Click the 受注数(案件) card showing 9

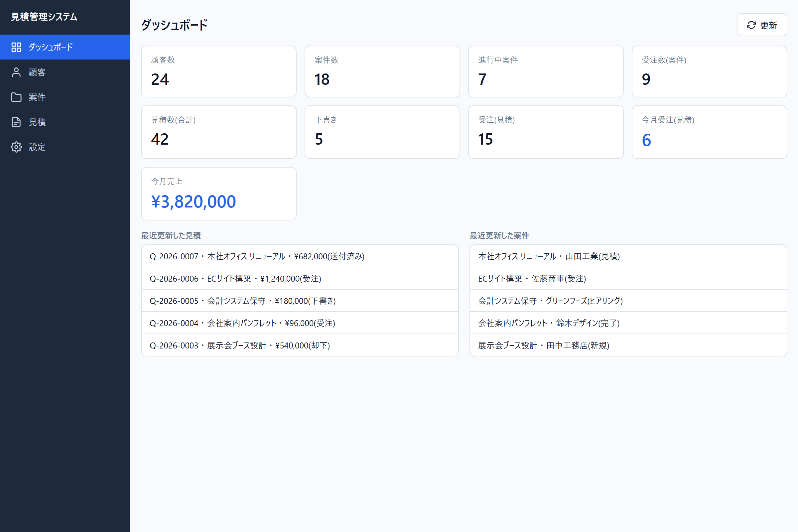tap(709, 71)
